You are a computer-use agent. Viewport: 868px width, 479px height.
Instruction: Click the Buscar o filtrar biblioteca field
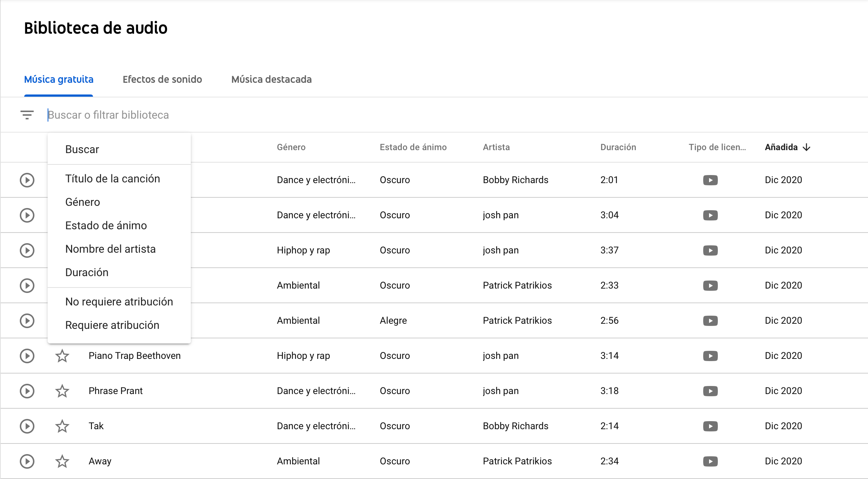pos(256,115)
